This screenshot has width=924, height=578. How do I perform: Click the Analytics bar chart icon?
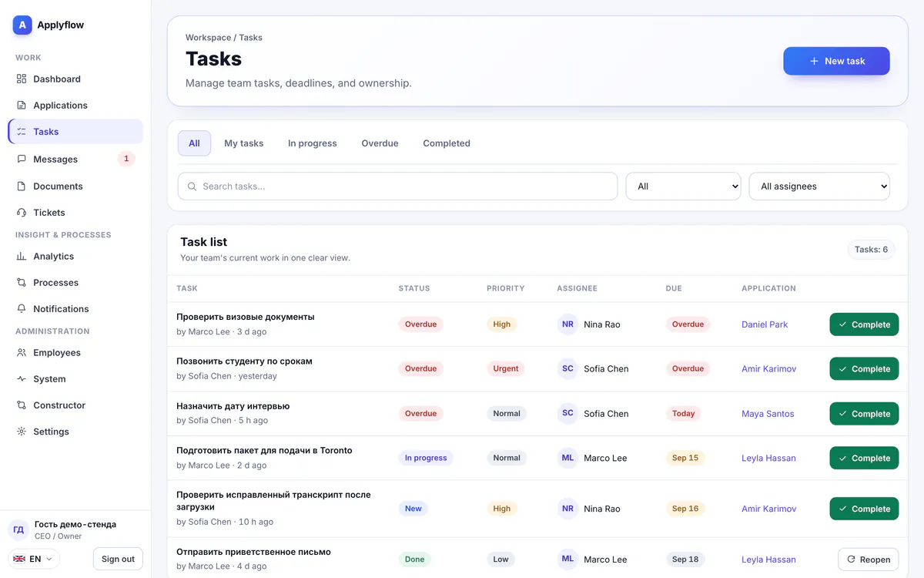tap(22, 256)
